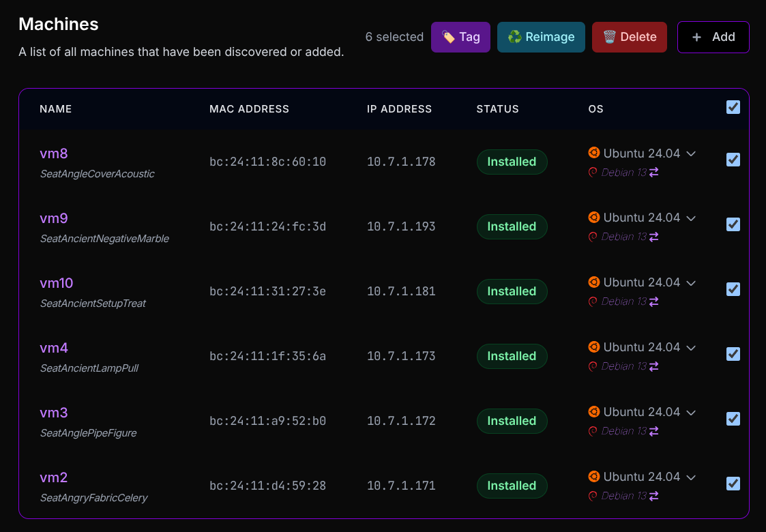Click the Debian logo icon beside vm9's Debian 13
The height and width of the screenshot is (532, 766).
[593, 237]
